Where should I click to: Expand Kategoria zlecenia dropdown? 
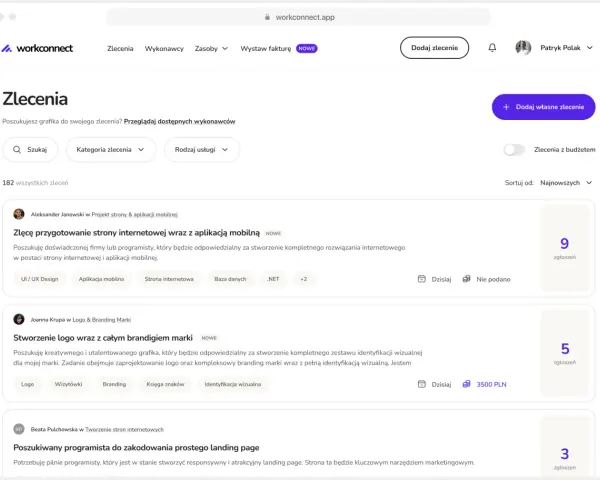point(111,150)
